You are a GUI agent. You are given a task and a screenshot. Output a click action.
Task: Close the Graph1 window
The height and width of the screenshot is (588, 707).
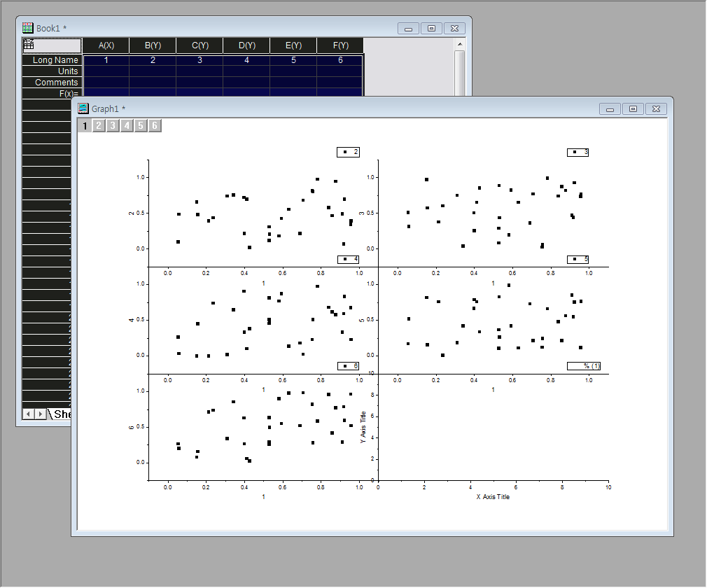click(656, 108)
